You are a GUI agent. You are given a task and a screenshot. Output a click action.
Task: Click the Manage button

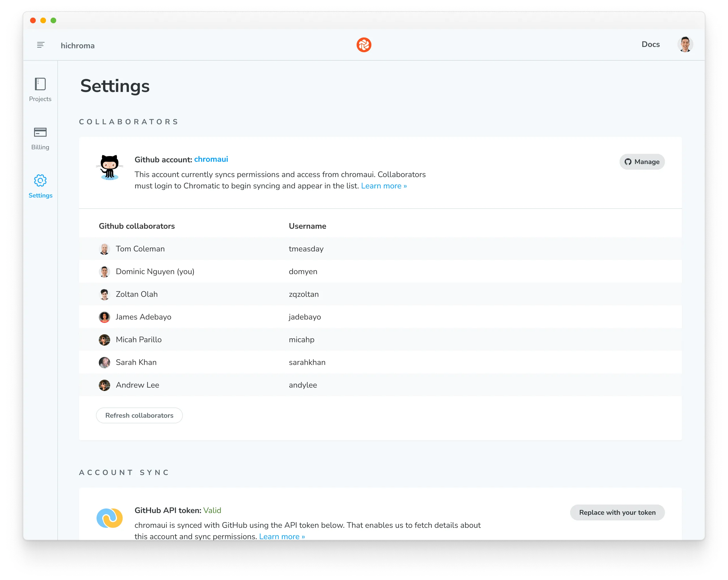642,162
